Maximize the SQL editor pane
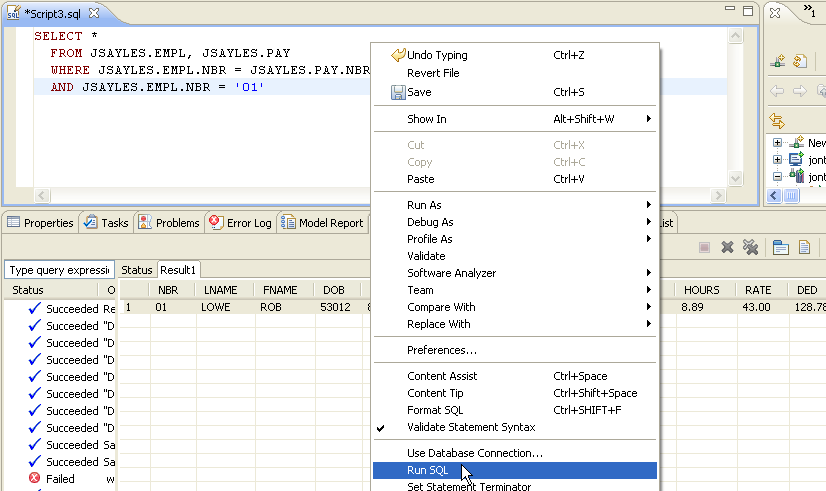Image resolution: width=826 pixels, height=491 pixels. coord(748,11)
